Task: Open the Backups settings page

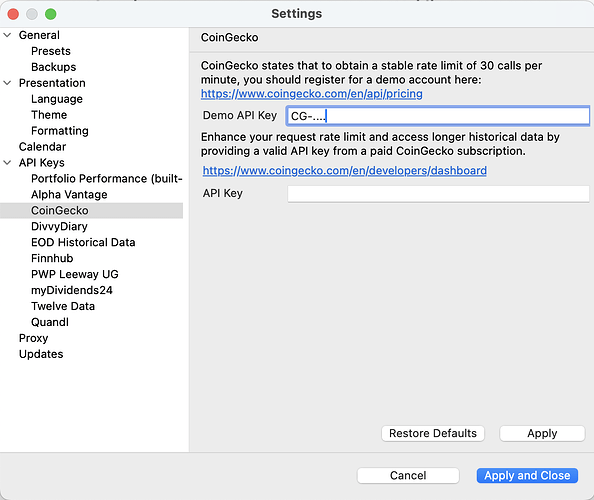Action: click(53, 67)
